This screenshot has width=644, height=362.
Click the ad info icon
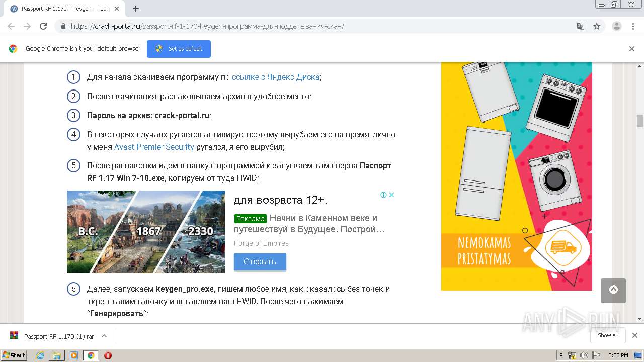tap(383, 195)
